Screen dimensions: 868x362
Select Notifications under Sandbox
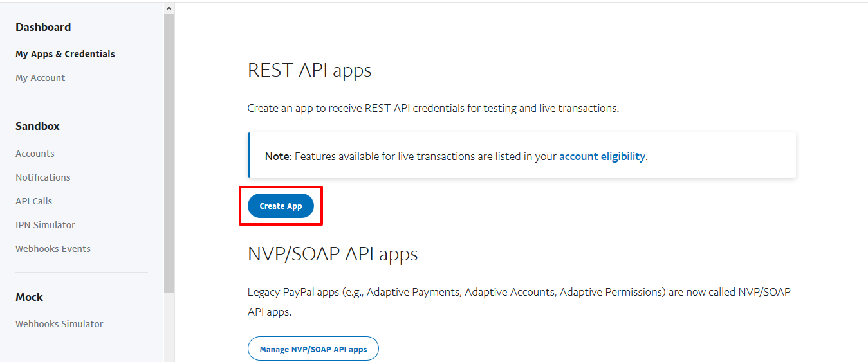pos(43,177)
